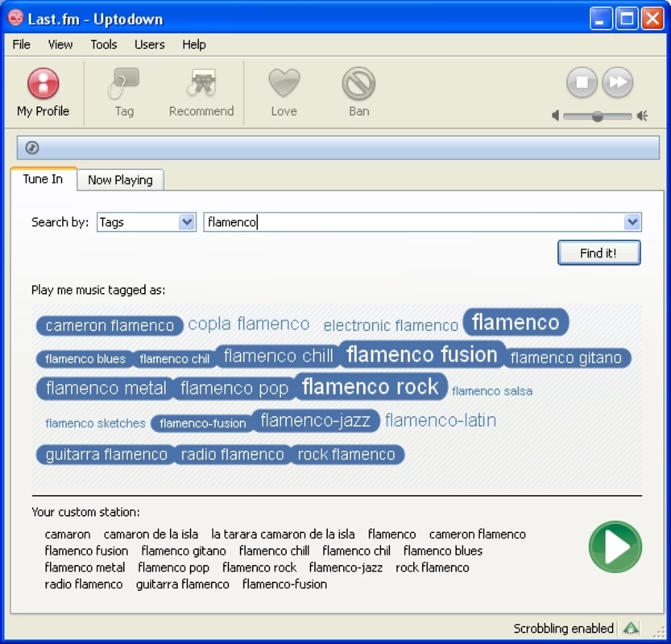Click the loud speaker icon beside volume
This screenshot has height=644, width=671.
642,115
